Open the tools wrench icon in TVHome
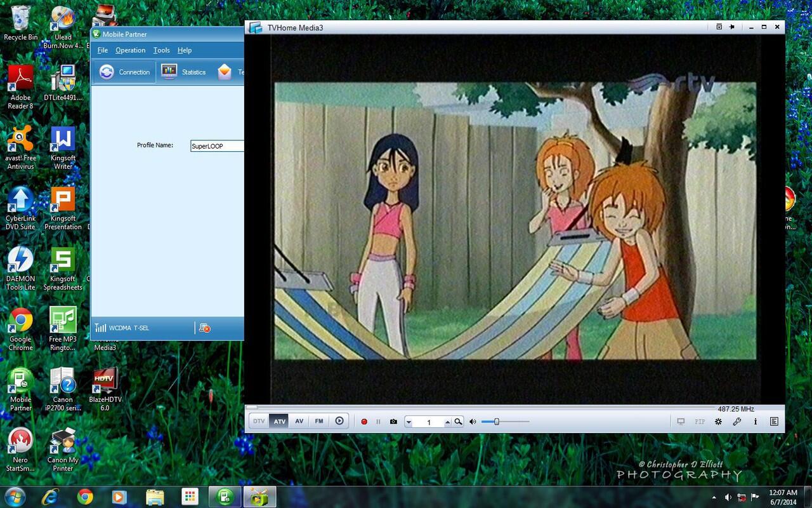812x508 pixels. 737,422
